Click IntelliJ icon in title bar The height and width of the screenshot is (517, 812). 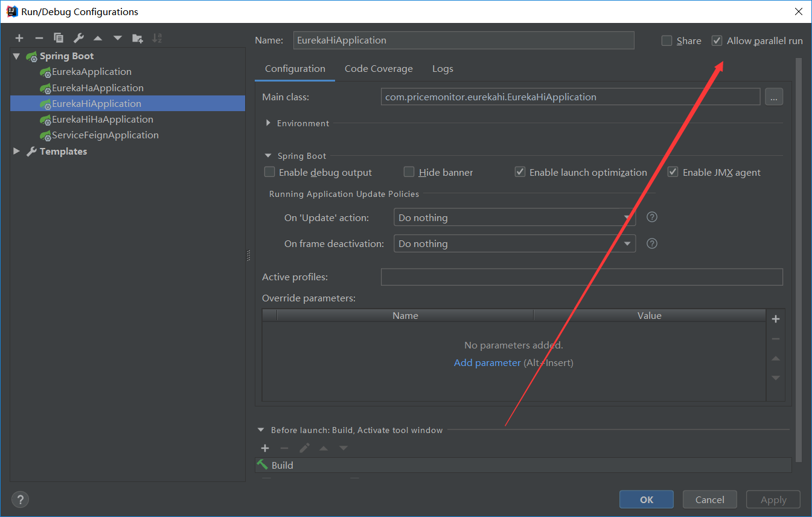[x=11, y=11]
